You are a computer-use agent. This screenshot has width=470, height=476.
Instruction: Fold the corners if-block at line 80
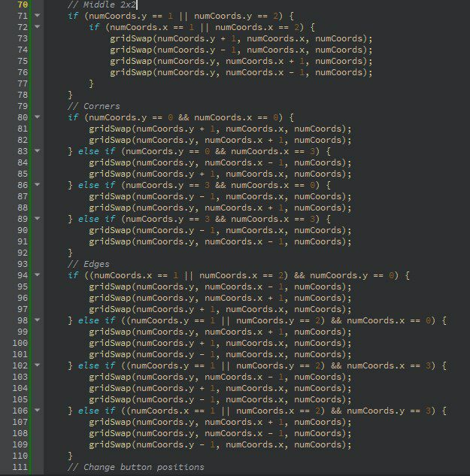tap(38, 117)
